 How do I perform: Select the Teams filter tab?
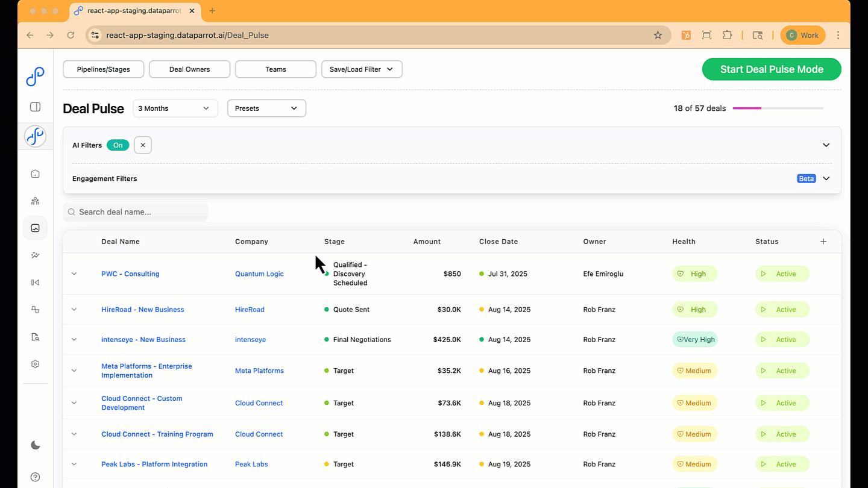tap(275, 69)
